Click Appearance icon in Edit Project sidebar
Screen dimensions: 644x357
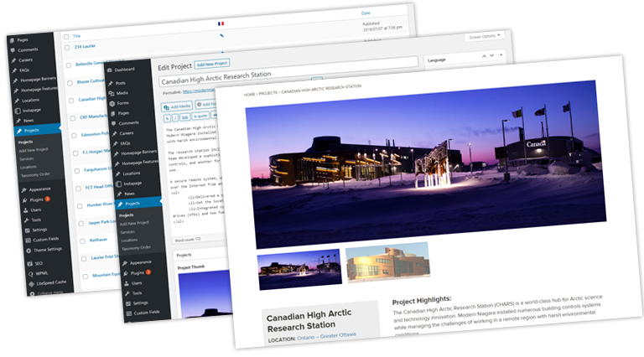point(125,263)
